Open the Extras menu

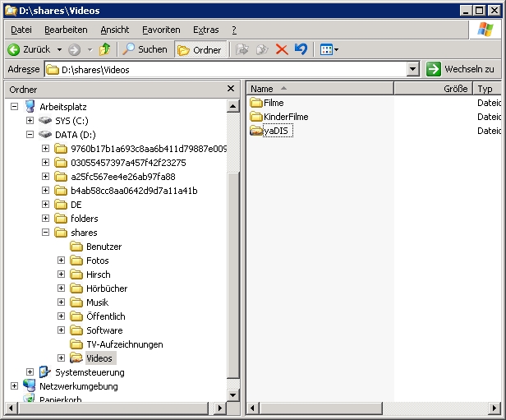205,30
